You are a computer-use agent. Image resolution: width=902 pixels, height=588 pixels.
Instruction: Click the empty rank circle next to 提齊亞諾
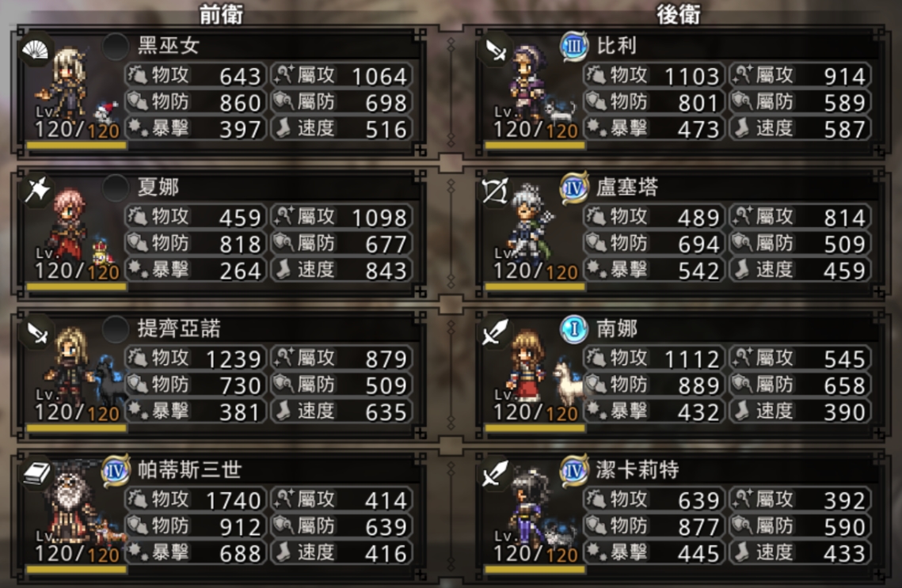[x=115, y=330]
